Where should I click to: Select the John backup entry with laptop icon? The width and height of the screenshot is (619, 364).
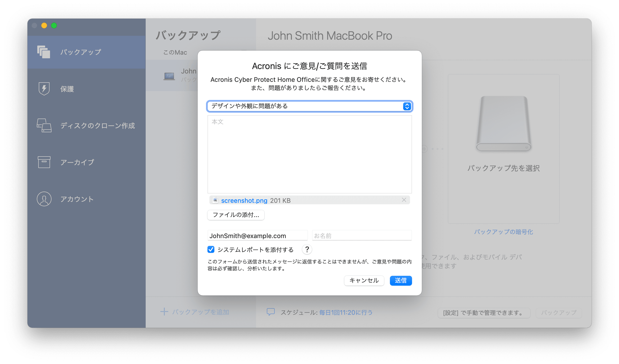pos(172,75)
